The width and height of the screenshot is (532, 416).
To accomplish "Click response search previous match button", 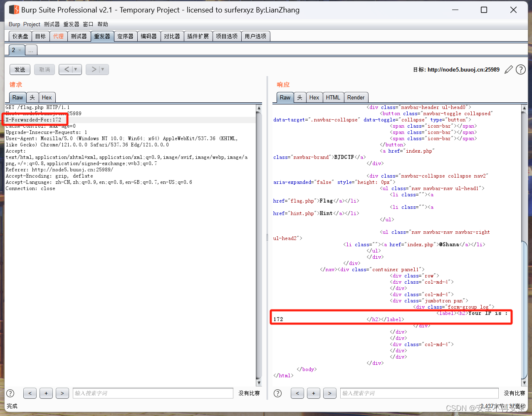I will [297, 393].
